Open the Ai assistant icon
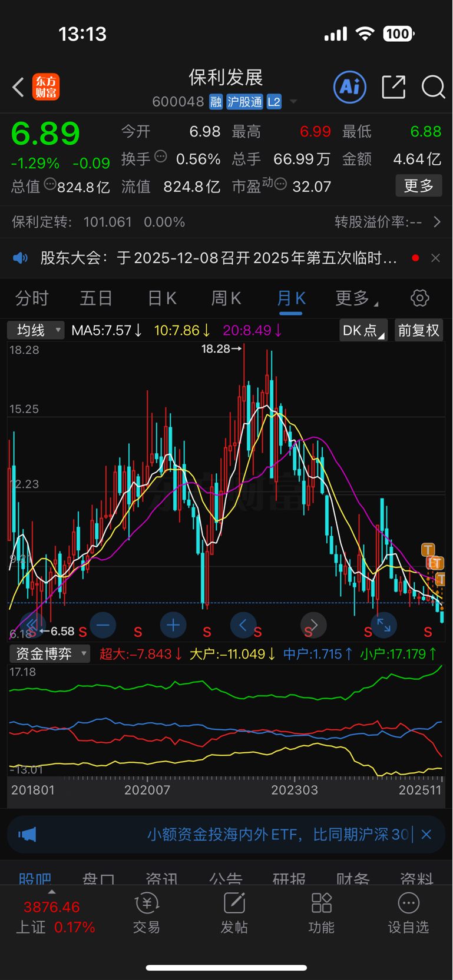The height and width of the screenshot is (980, 453). [350, 87]
